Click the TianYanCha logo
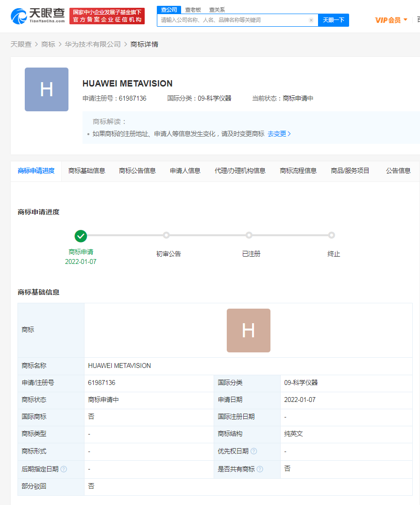This screenshot has width=420, height=505. pos(38,16)
